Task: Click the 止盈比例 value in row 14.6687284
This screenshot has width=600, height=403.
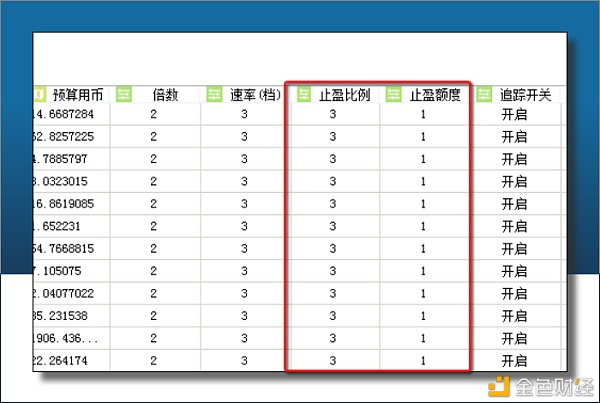Action: click(333, 114)
